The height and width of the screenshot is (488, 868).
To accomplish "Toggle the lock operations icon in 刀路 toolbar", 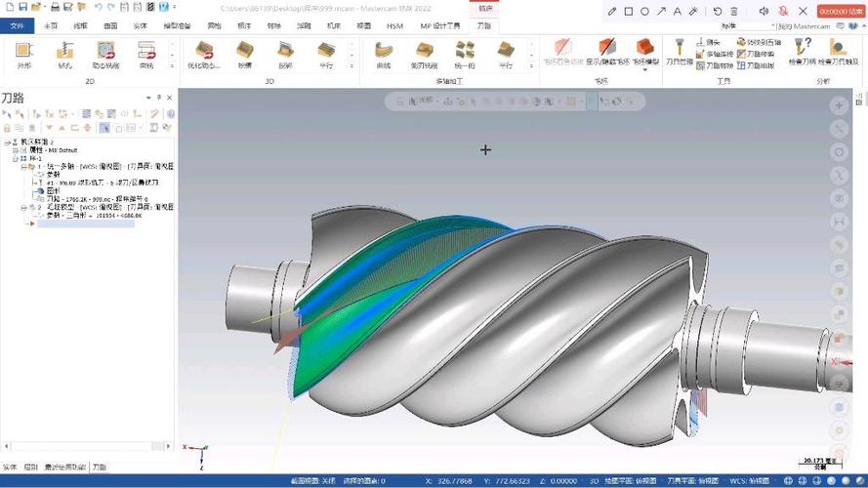I will 7,128.
